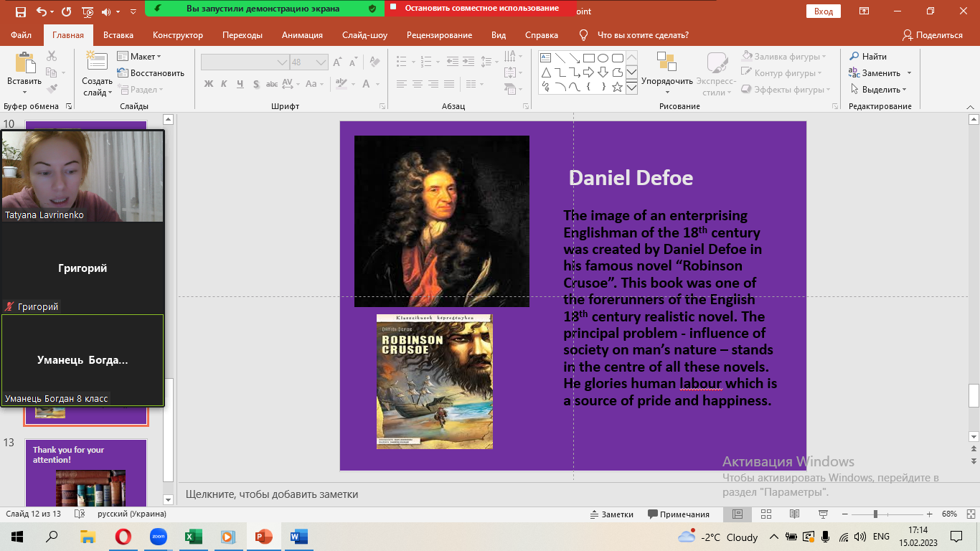Open the Упорядочить arrange dropdown

(667, 81)
